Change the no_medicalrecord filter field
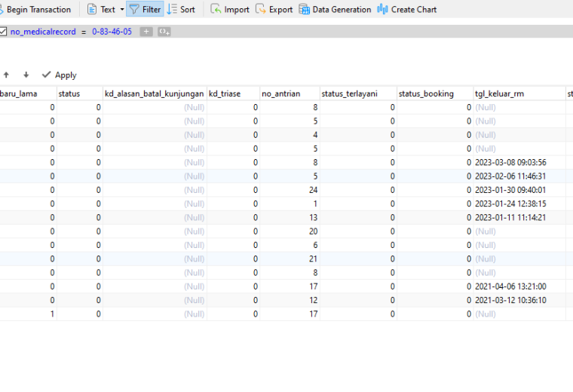The width and height of the screenshot is (573, 392). tap(43, 32)
